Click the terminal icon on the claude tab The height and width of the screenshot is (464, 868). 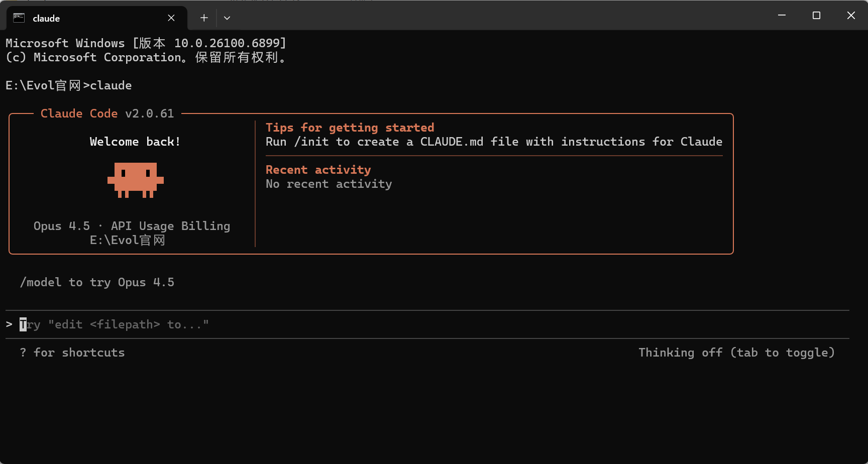coord(19,18)
